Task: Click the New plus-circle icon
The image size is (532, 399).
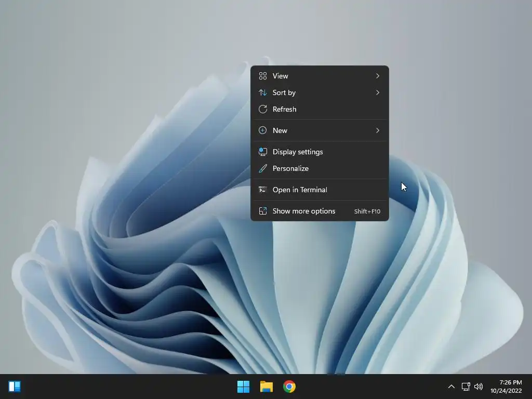Action: coord(262,130)
